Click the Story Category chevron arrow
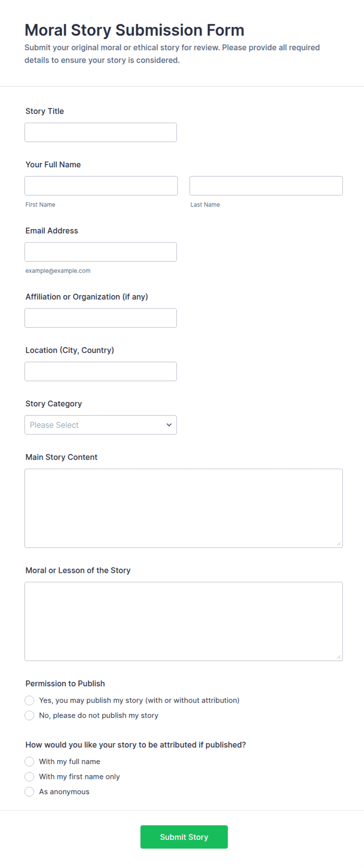364x868 pixels. [x=169, y=425]
